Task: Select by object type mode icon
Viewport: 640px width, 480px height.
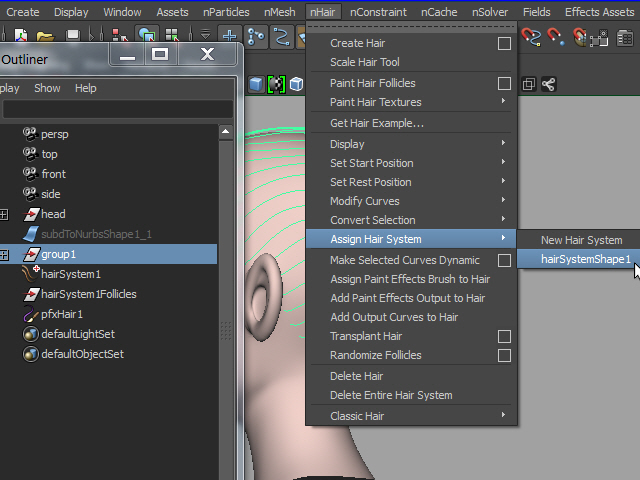Action: point(147,35)
